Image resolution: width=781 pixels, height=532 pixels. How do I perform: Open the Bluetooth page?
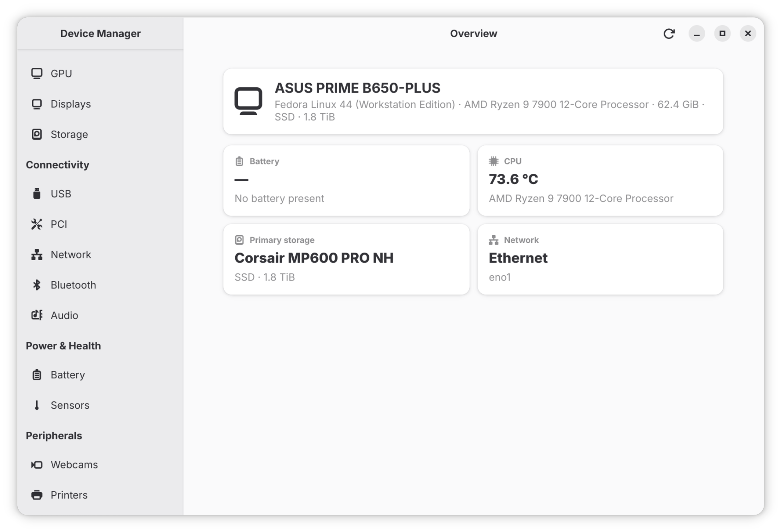(100, 285)
